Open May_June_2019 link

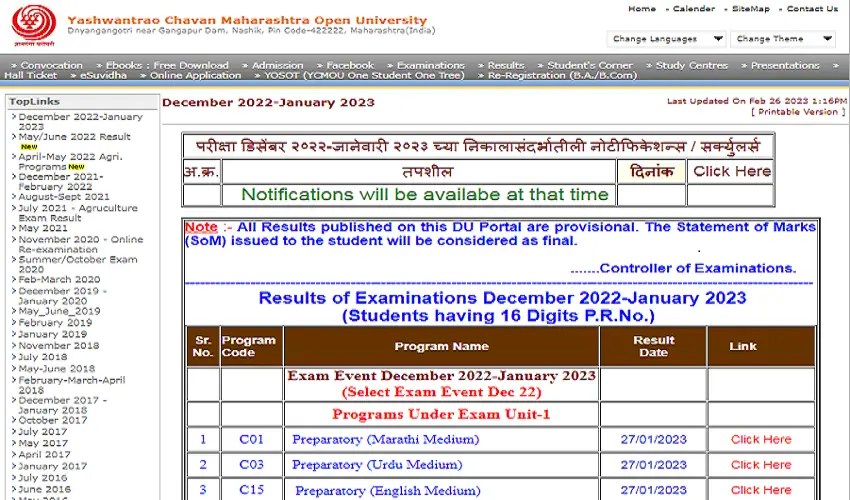(59, 311)
